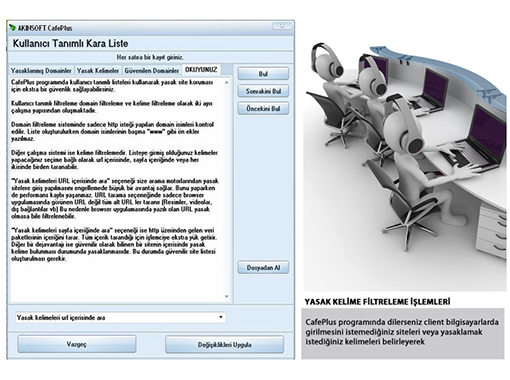510x380 pixels.
Task: Click the scrollbar up arrow in the text area
Action: coord(227,82)
